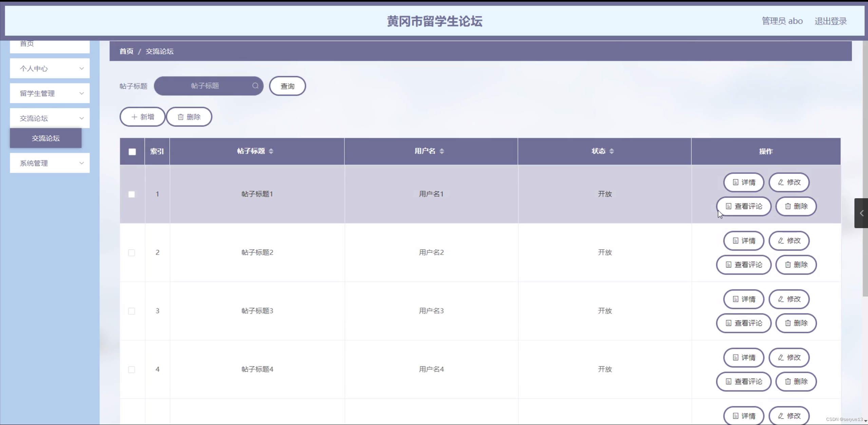Click the 状态 column sort arrows
868x425 pixels.
tap(611, 151)
